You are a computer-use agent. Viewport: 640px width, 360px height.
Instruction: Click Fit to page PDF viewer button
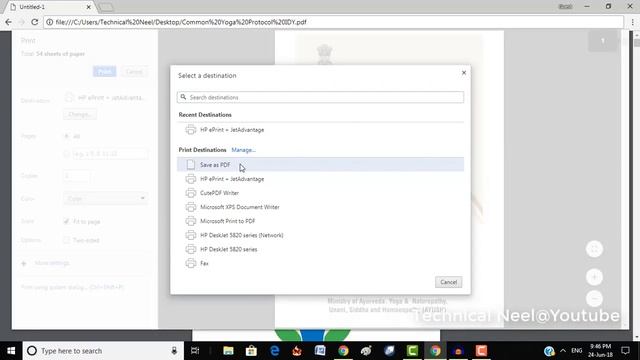point(594,249)
